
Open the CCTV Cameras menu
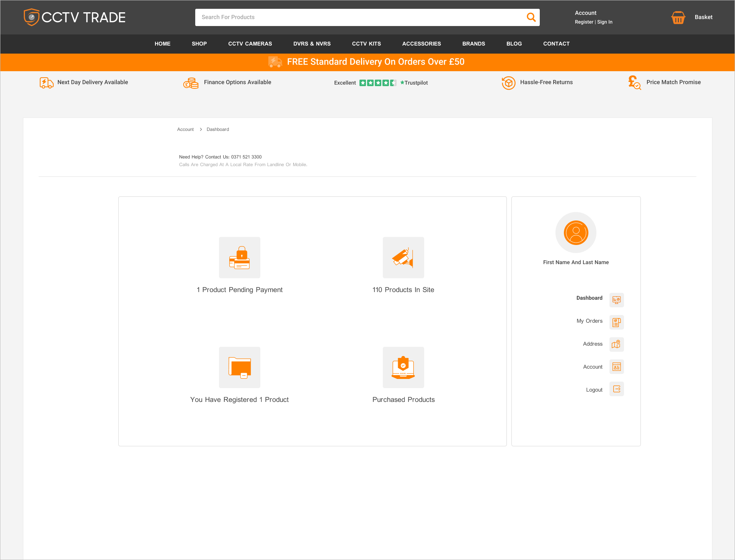click(x=250, y=44)
